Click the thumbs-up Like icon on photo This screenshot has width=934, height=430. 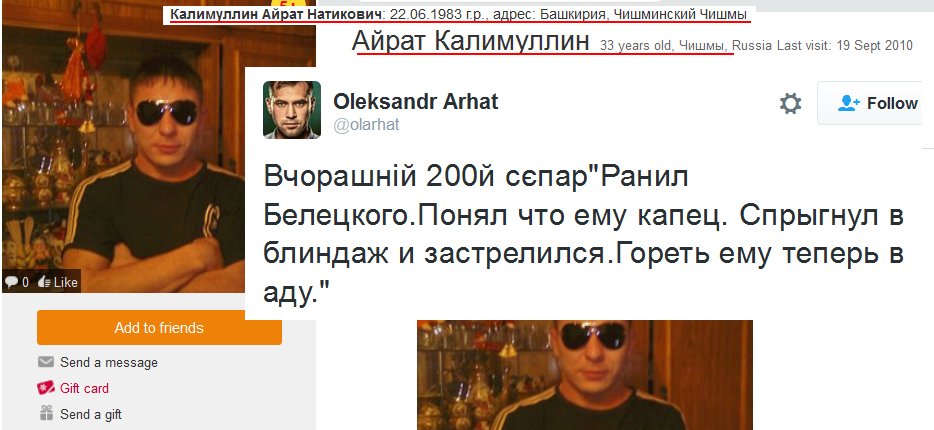click(44, 282)
